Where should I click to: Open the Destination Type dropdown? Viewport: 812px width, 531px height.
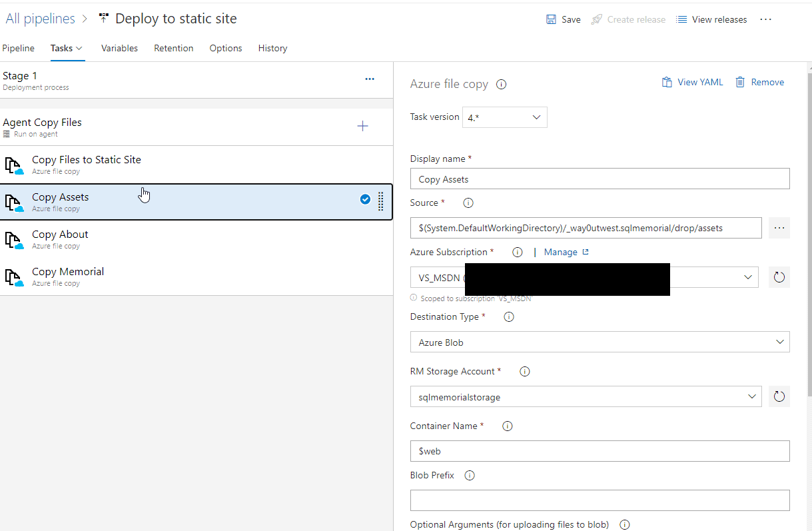tap(600, 342)
